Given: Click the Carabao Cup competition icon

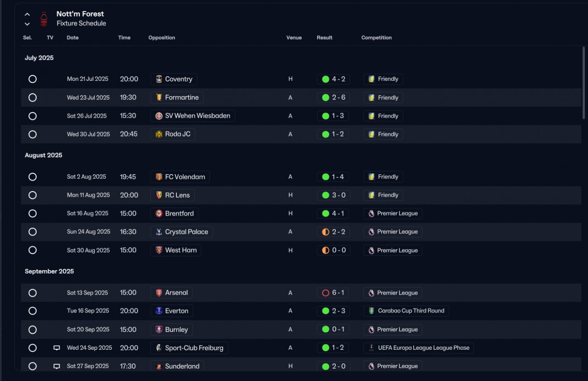Looking at the screenshot, I should 372,311.
